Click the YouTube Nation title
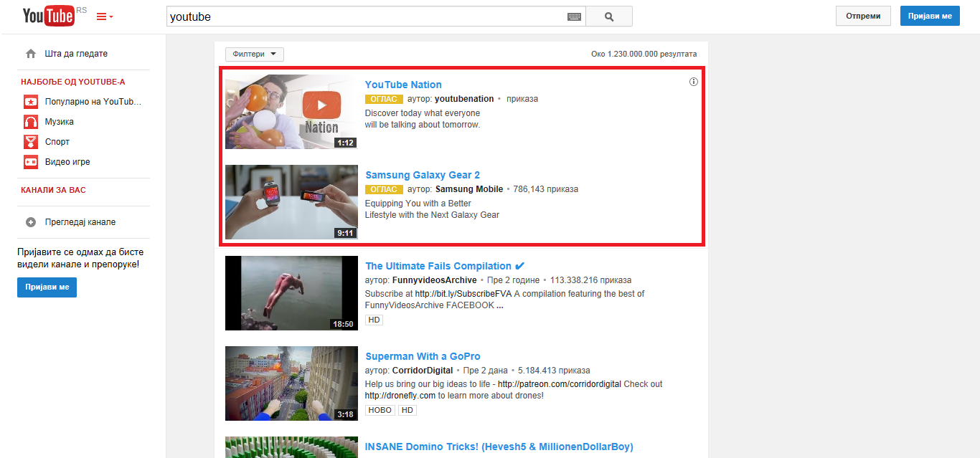This screenshot has width=980, height=458. 403,85
